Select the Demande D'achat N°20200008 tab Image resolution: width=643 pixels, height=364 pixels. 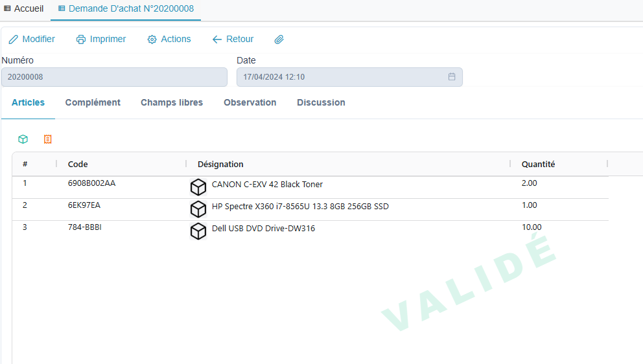126,9
